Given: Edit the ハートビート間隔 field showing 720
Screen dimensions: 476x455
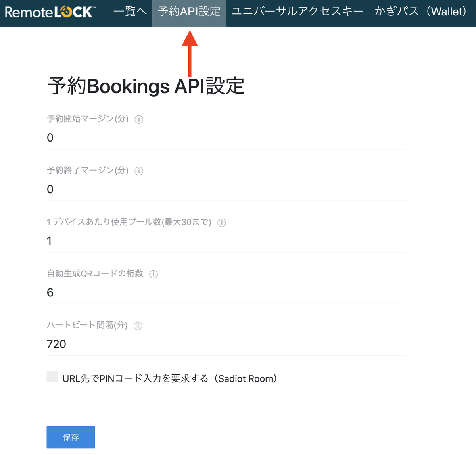Looking at the screenshot, I should (226, 344).
